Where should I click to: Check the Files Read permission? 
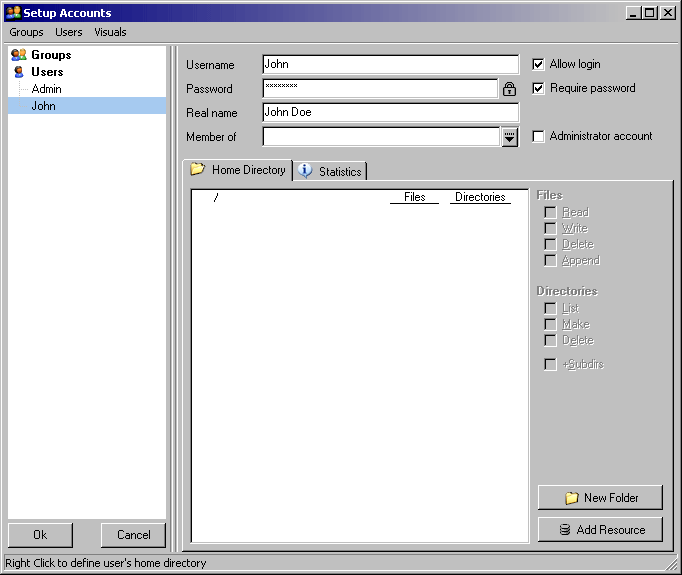pos(550,212)
